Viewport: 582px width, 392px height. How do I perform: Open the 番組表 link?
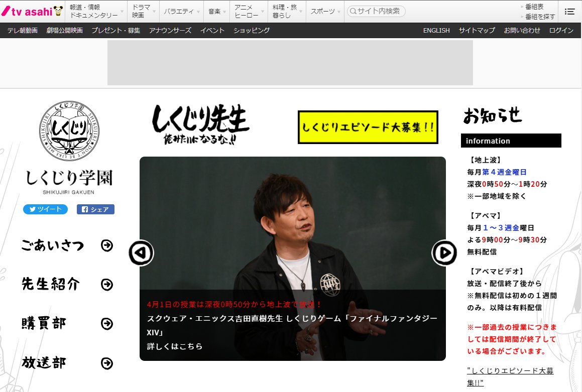534,7
